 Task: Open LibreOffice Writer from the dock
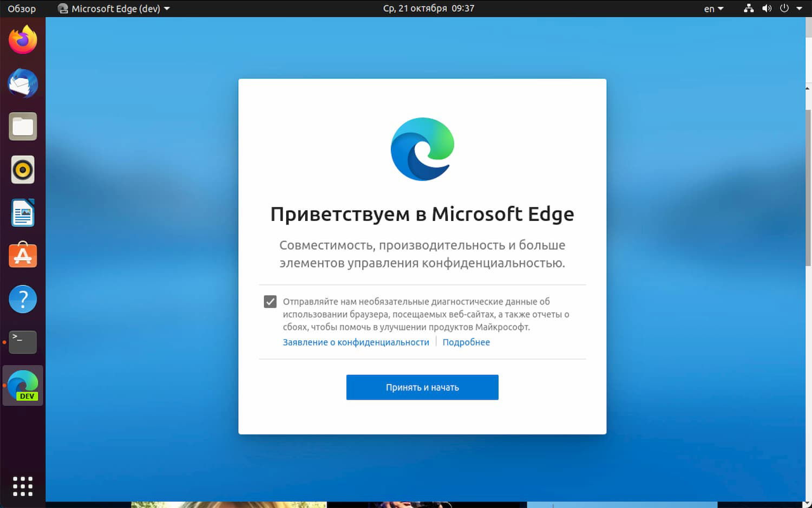(23, 213)
